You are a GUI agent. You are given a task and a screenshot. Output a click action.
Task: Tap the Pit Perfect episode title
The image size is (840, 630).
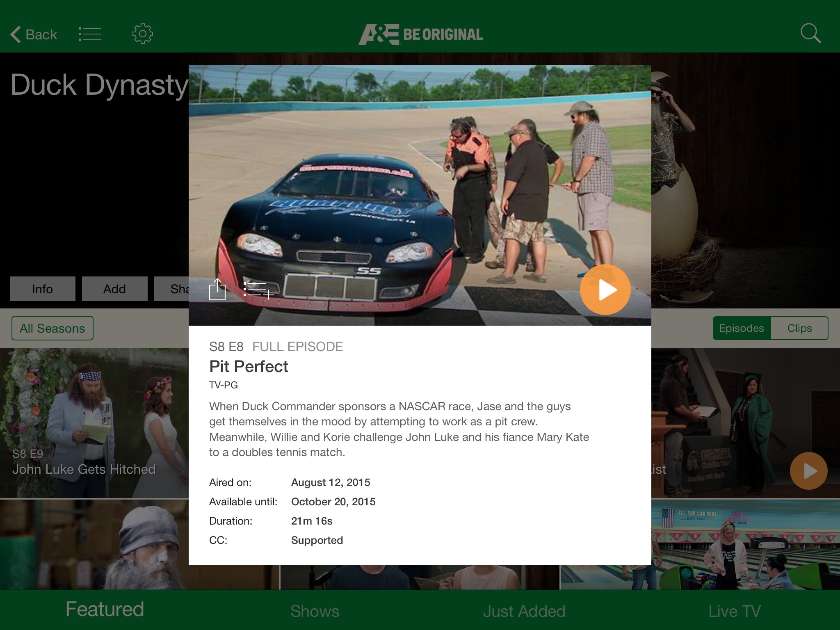coord(249,366)
